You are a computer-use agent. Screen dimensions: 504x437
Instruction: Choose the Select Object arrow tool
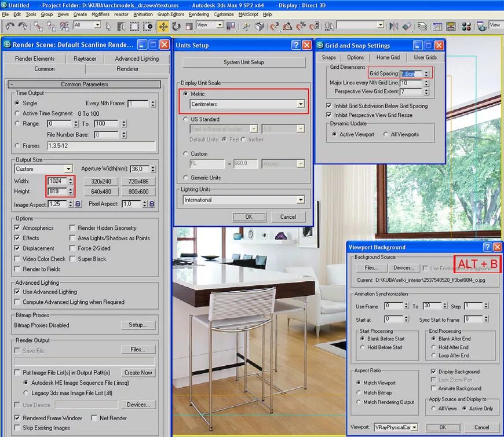click(108, 26)
